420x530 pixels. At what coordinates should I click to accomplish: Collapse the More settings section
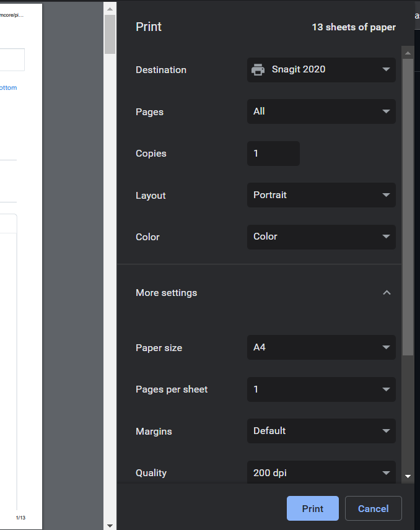coord(387,292)
